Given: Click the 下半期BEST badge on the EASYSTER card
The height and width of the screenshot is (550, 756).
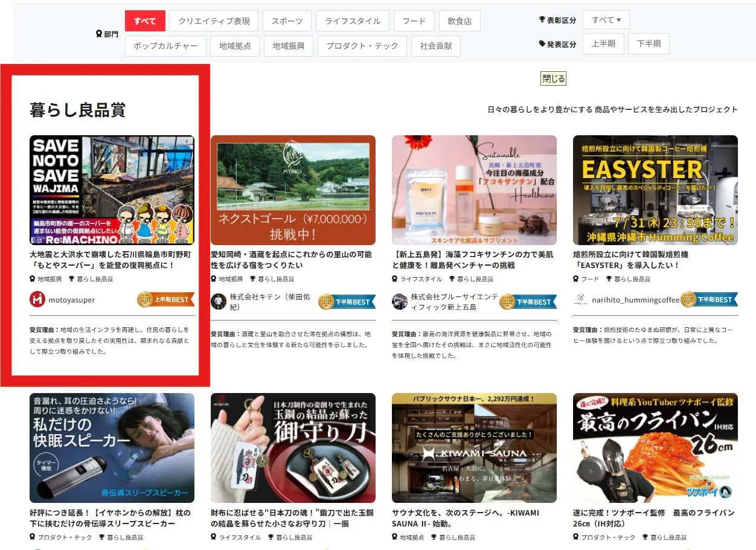Looking at the screenshot, I should point(710,299).
